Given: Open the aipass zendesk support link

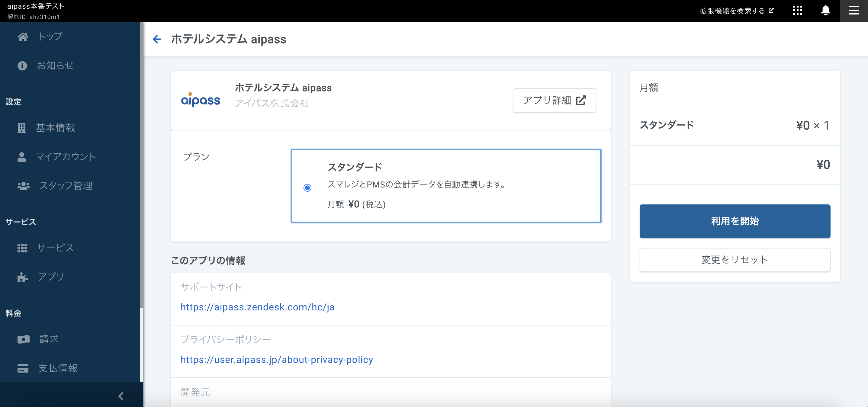Looking at the screenshot, I should (x=257, y=307).
